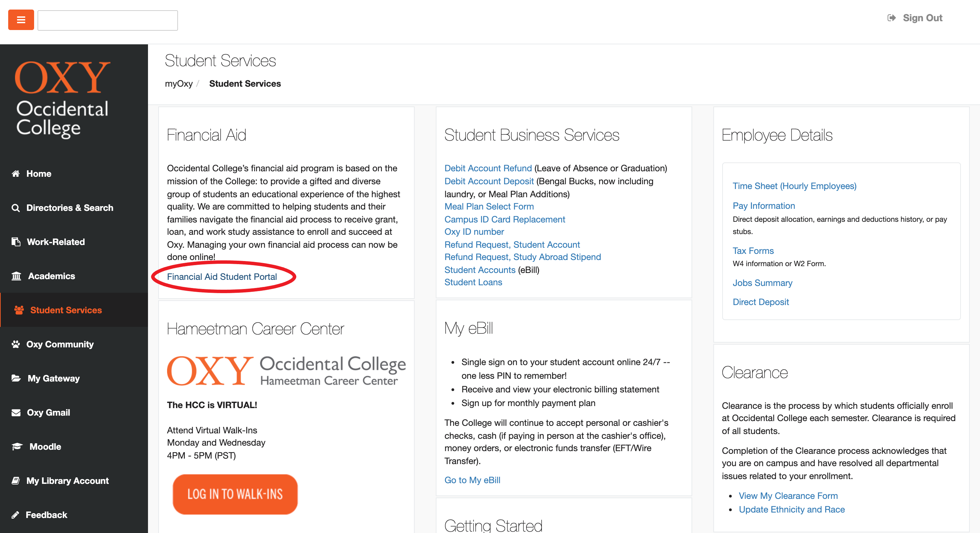This screenshot has height=533, width=980.
Task: Click 'The HCC is VIRTUAL!' text
Action: [212, 405]
